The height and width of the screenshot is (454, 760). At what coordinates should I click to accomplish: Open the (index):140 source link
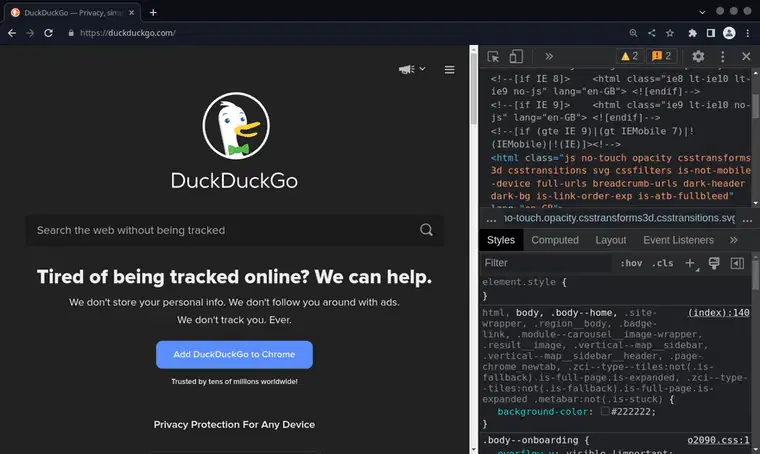[x=718, y=313]
